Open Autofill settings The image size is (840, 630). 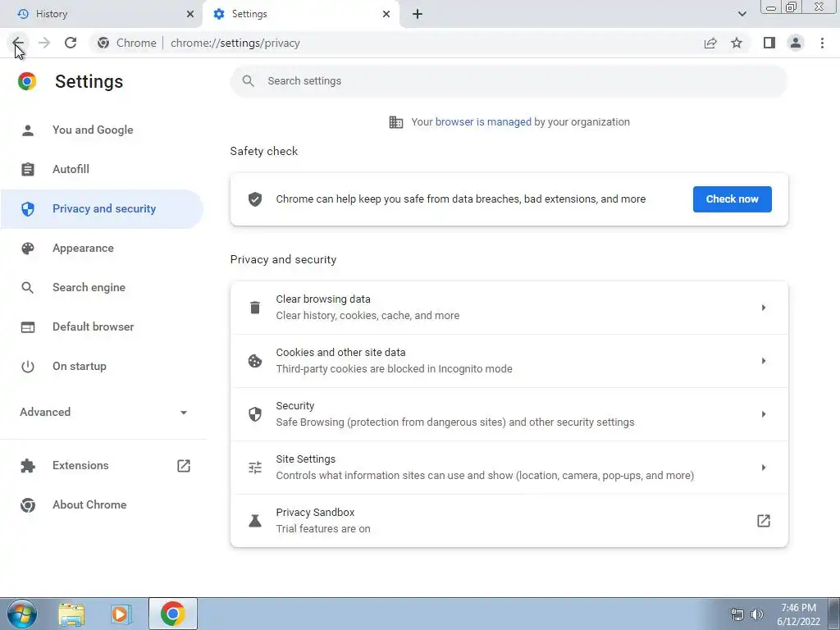point(102,169)
